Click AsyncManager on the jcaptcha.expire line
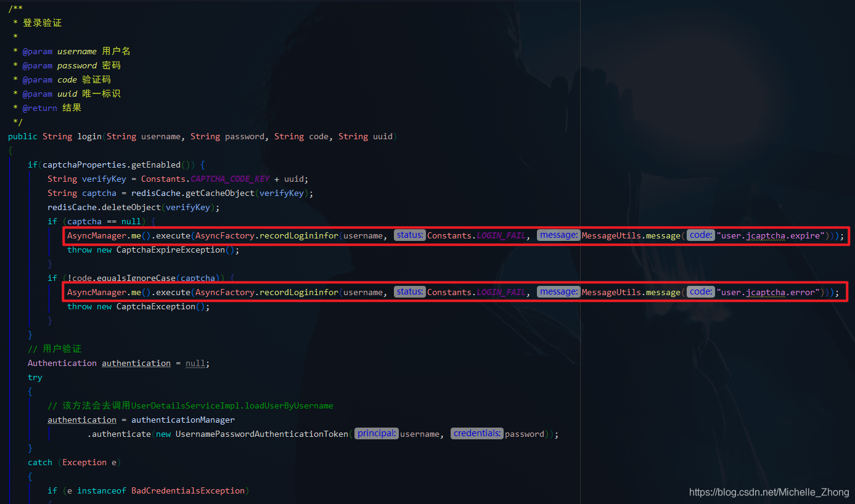Screen dimensions: 855x504 tap(97, 235)
